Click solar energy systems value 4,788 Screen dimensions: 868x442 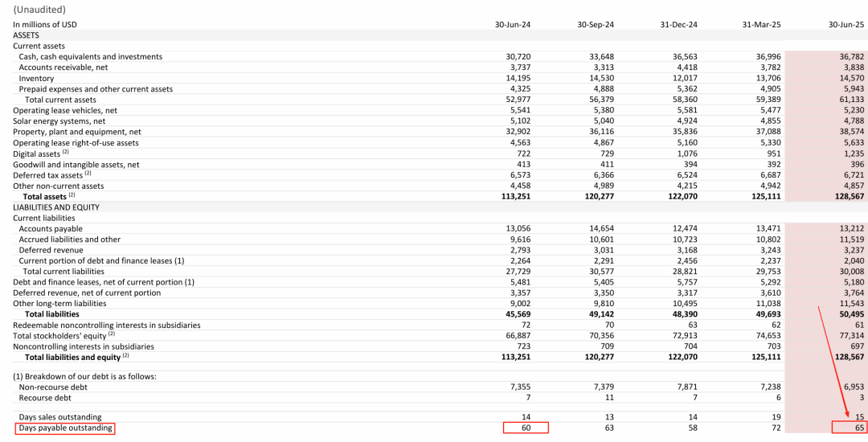point(854,121)
